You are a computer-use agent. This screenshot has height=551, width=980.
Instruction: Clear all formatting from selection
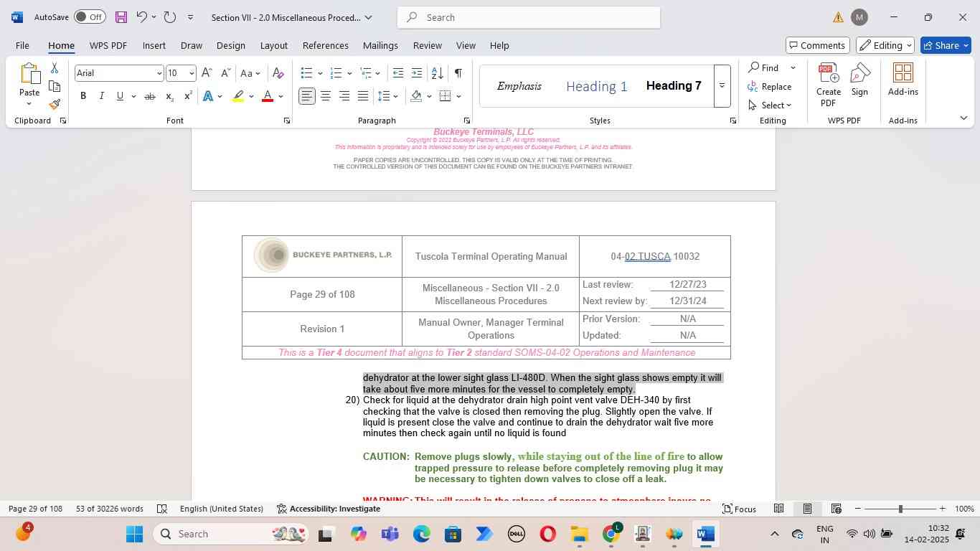coord(278,73)
